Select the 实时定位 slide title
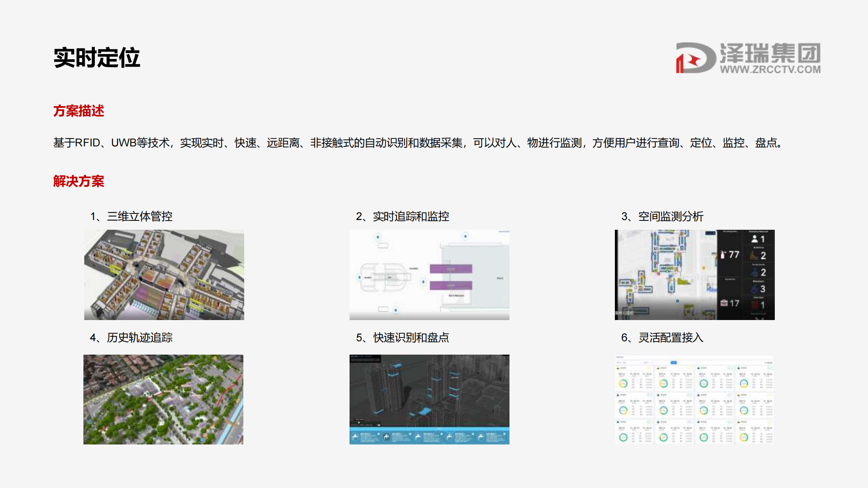 click(97, 58)
